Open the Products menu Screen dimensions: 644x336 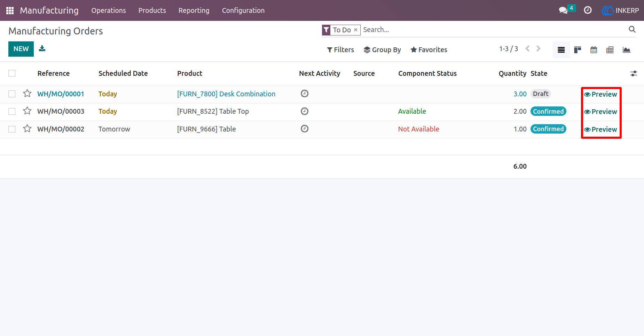(x=152, y=10)
